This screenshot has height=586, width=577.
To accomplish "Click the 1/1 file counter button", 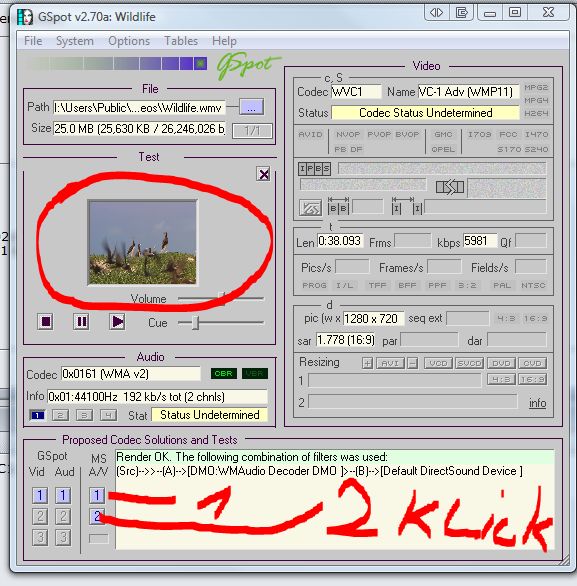I will [252, 131].
